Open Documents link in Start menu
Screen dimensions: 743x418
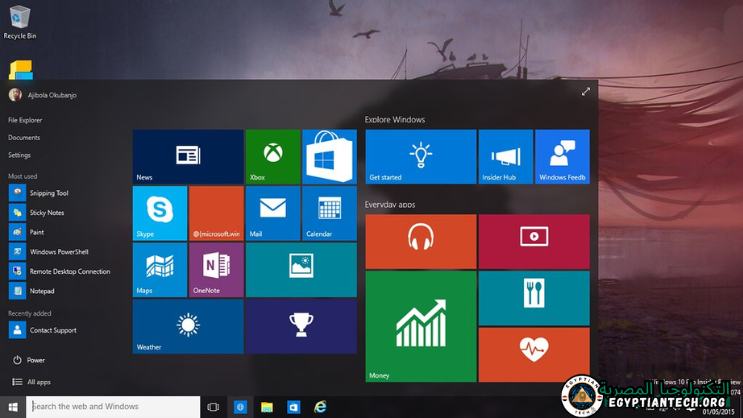tap(24, 137)
